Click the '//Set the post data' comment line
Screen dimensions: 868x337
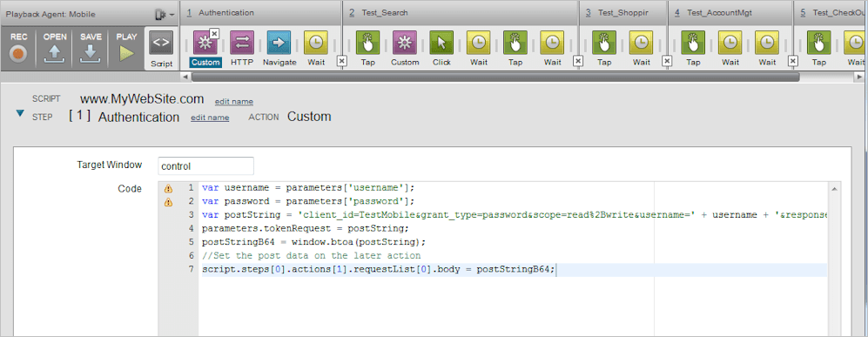click(x=311, y=256)
